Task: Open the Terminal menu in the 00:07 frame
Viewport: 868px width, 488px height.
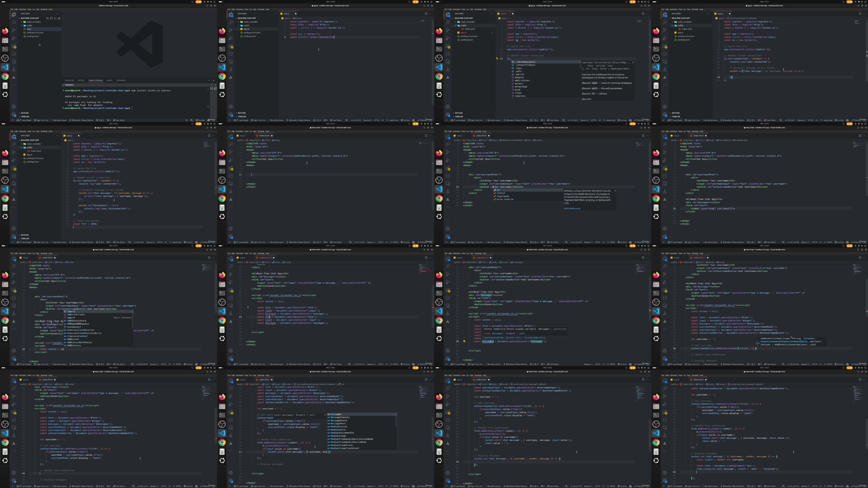Action: 44,9
